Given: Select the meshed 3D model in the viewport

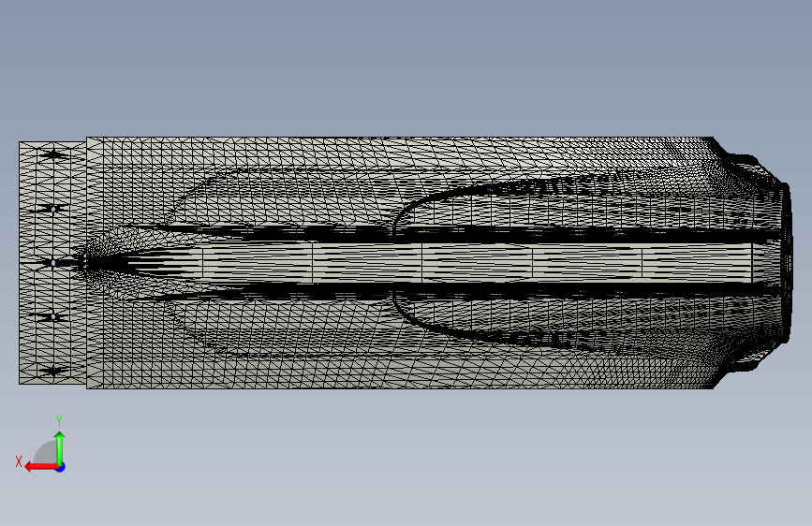Looking at the screenshot, I should click(405, 262).
